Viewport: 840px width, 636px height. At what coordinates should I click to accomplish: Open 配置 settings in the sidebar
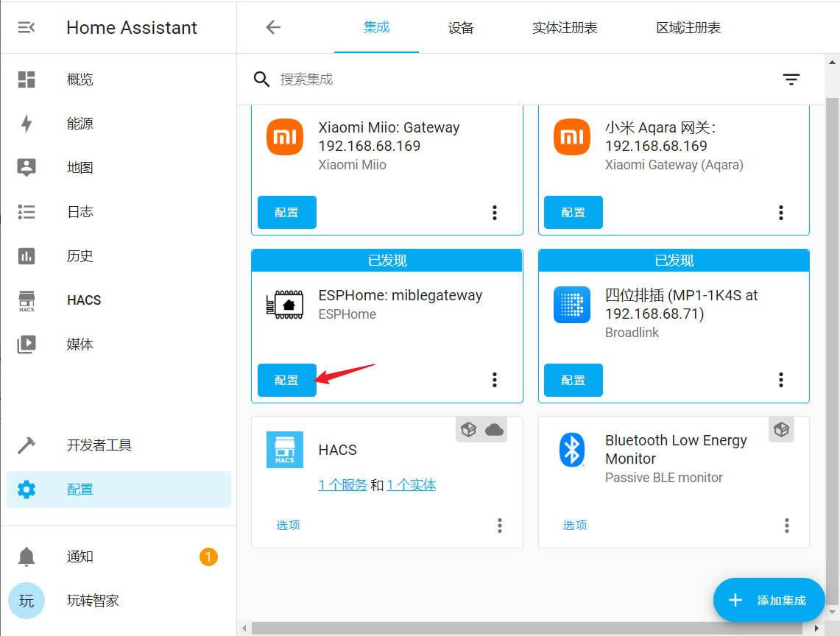pos(119,490)
